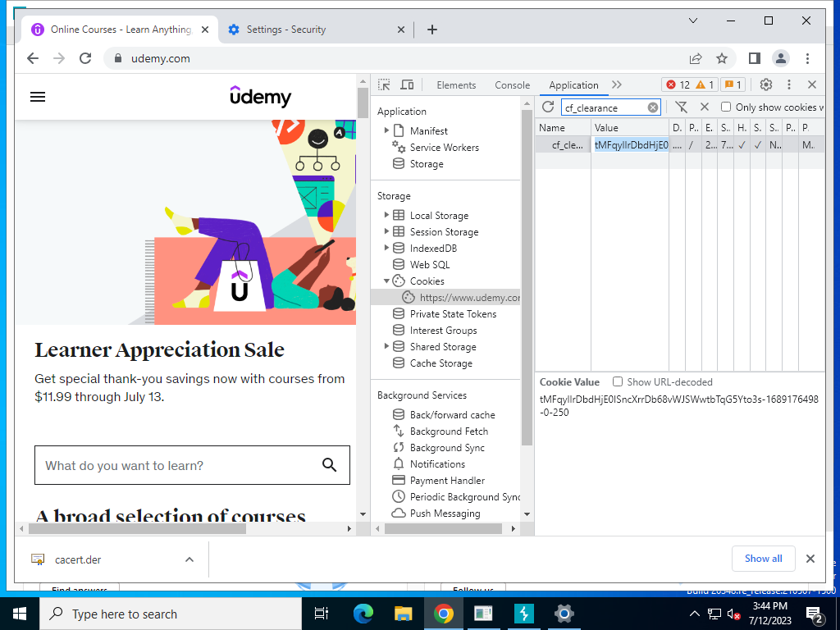840x630 pixels.
Task: Open the notification center icon
Action: pyautogui.click(x=814, y=615)
